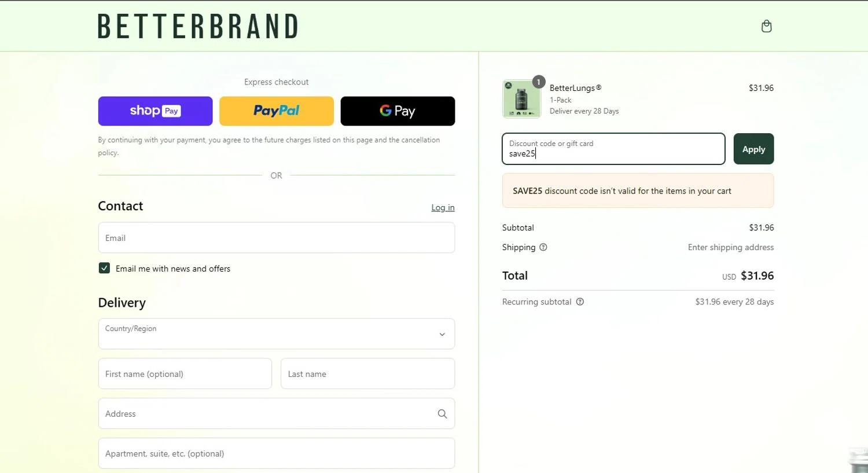
Task: Click the Recurring subtotal info icon
Action: 580,302
